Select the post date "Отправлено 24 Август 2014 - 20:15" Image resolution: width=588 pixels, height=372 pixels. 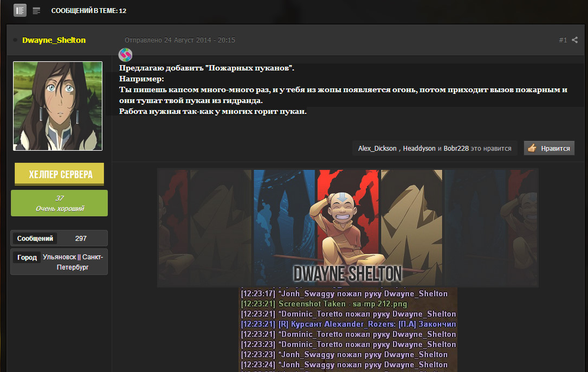(180, 40)
